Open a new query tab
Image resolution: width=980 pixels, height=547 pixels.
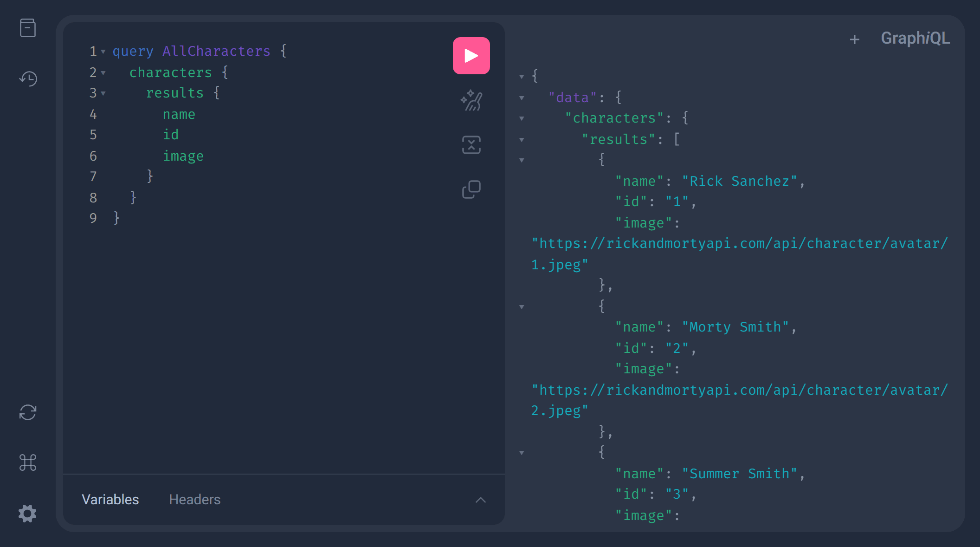coord(855,39)
